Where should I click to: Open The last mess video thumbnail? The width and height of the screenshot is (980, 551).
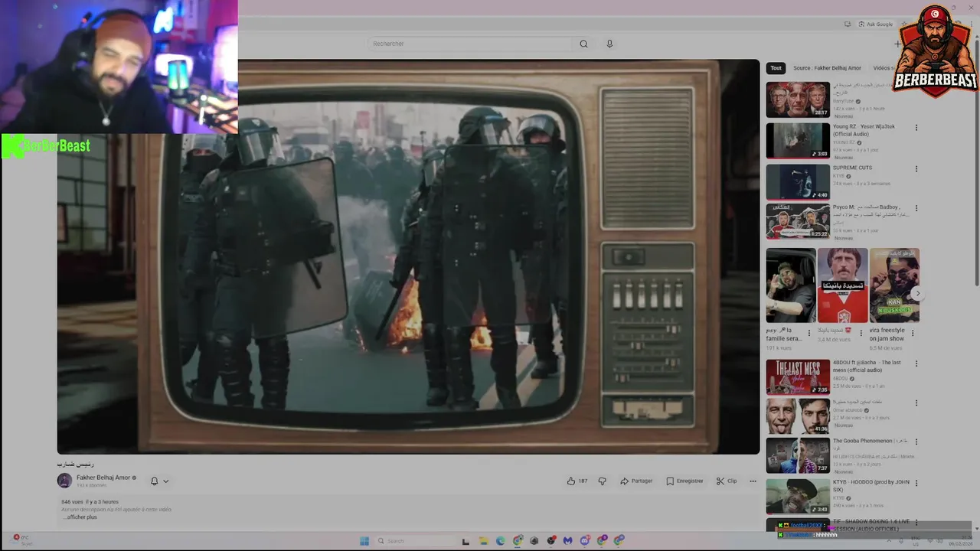pos(798,377)
